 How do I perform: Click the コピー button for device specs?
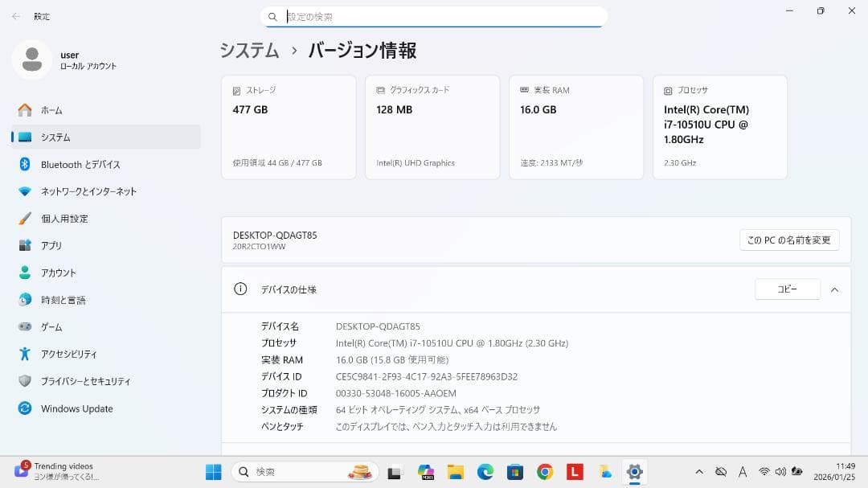pos(787,289)
